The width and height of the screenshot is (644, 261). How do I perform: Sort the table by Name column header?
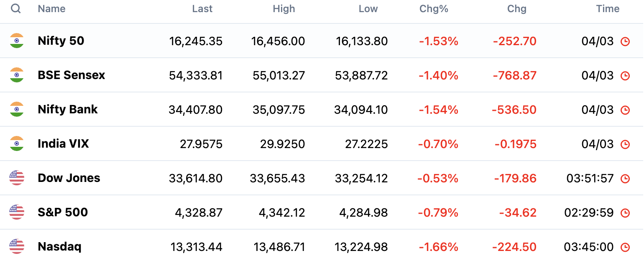point(51,9)
